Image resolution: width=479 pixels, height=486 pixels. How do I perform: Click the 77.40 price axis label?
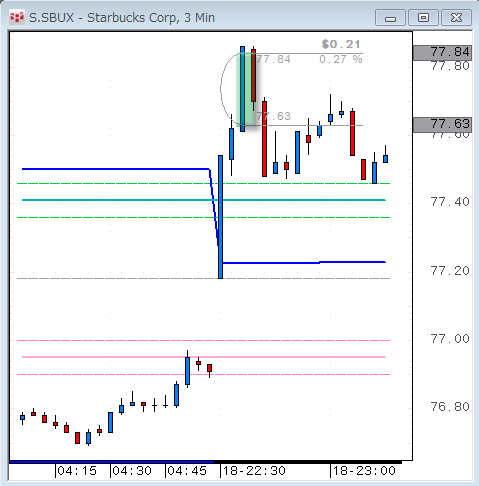coord(450,202)
